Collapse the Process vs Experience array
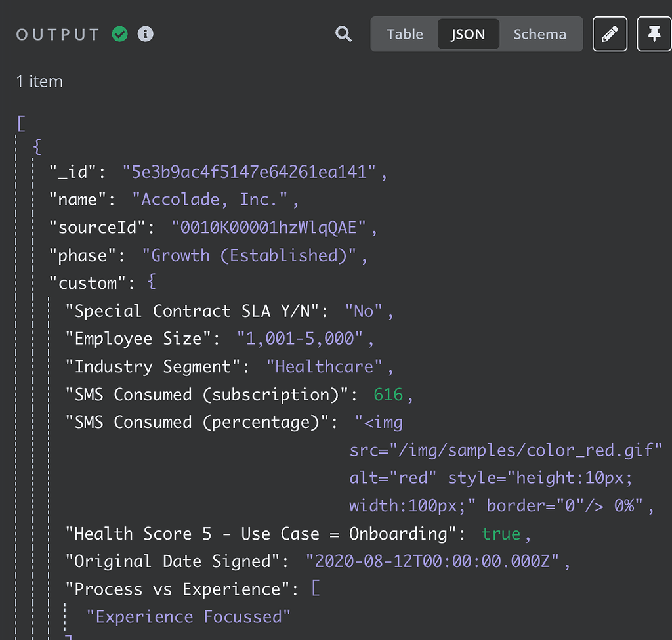Screen dimensions: 672x640 [315, 589]
